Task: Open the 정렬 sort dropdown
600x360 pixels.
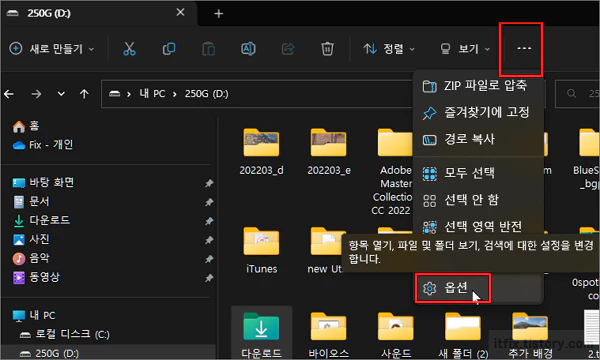Action: (389, 49)
